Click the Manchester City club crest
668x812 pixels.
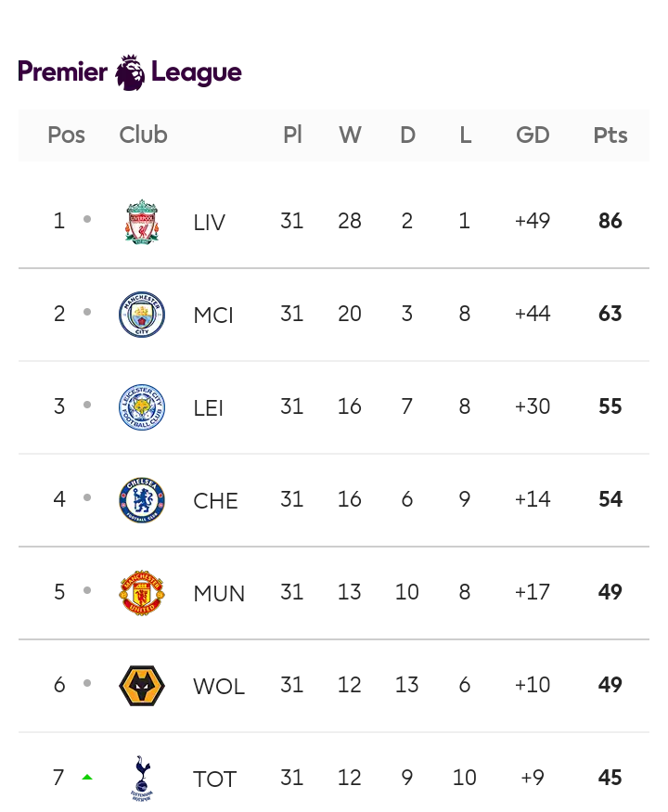pos(142,314)
